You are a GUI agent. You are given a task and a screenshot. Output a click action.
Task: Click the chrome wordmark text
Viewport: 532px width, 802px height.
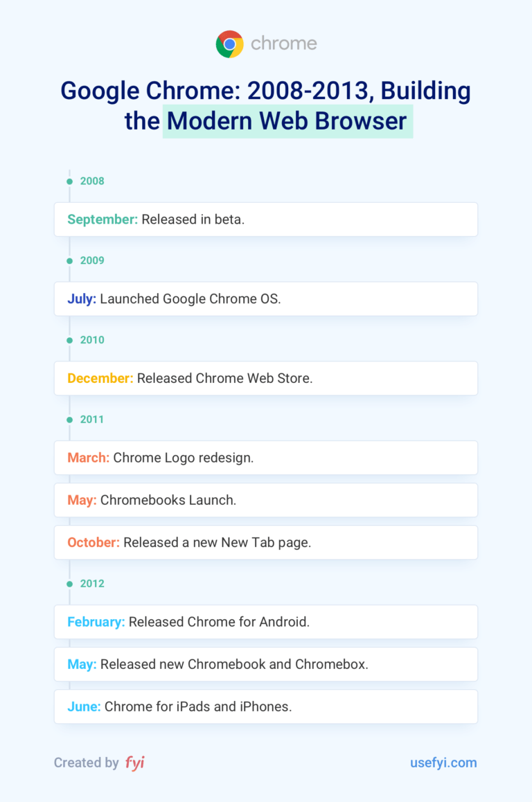(x=283, y=44)
